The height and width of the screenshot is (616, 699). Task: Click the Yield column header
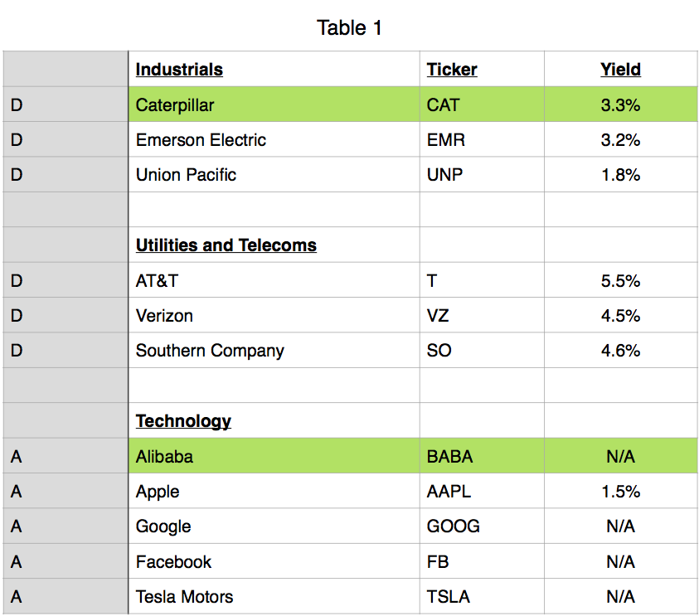(x=620, y=70)
